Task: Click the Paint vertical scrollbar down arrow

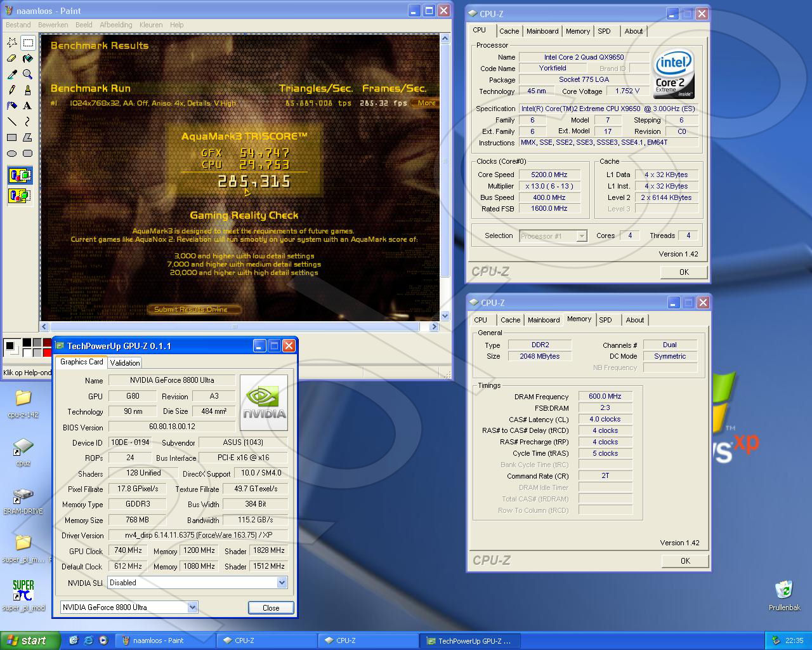Action: coord(445,315)
